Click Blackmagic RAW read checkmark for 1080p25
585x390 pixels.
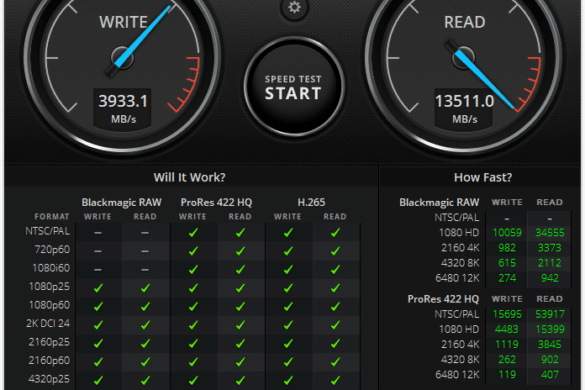(x=146, y=288)
